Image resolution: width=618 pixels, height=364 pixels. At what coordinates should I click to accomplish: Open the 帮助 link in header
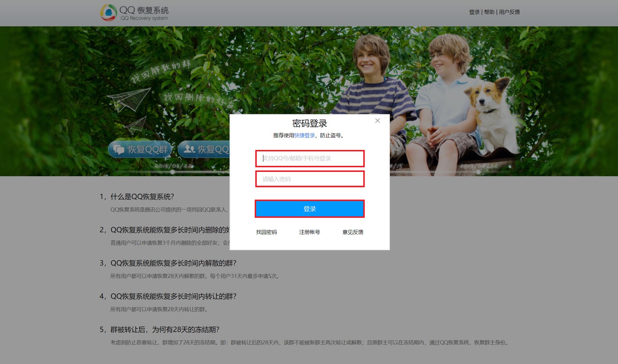(489, 12)
